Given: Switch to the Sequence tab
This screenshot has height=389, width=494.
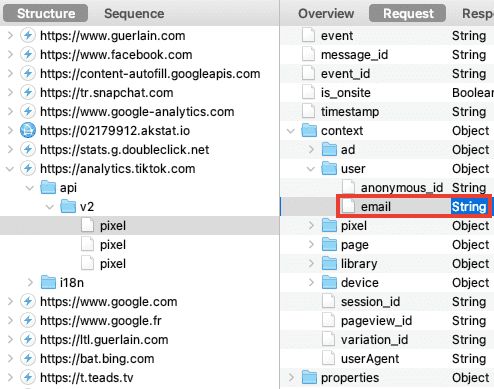Looking at the screenshot, I should [134, 14].
